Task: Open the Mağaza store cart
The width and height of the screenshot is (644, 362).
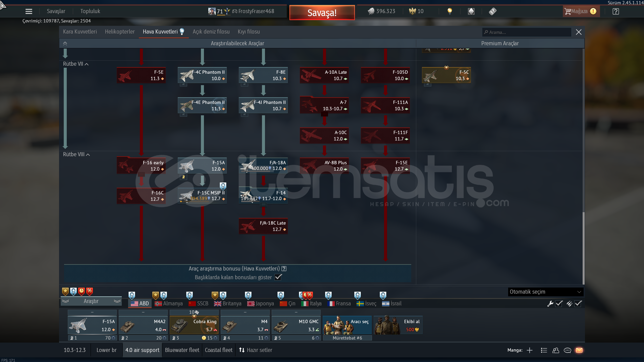Action: [581, 11]
